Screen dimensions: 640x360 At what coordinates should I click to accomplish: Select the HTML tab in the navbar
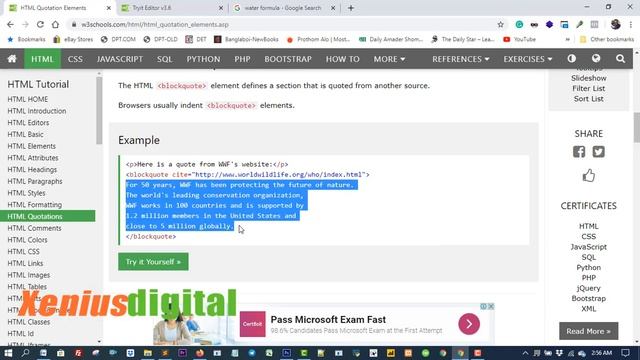click(x=42, y=59)
